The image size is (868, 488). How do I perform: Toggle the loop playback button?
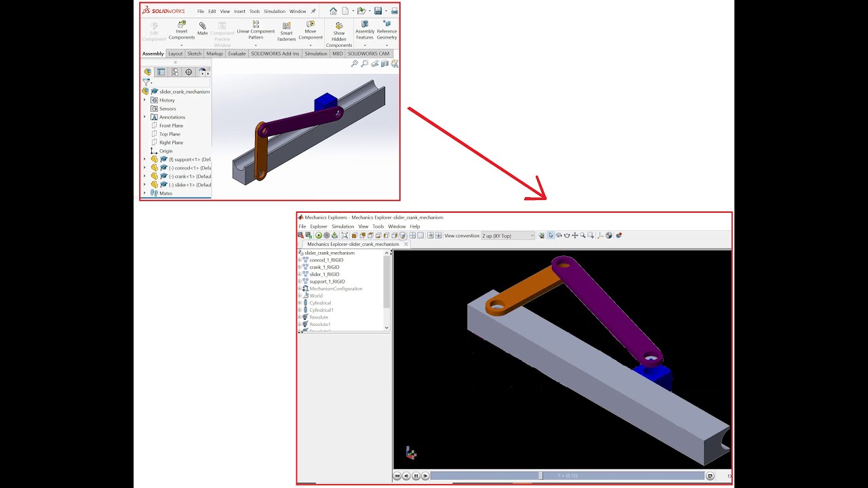(x=710, y=476)
